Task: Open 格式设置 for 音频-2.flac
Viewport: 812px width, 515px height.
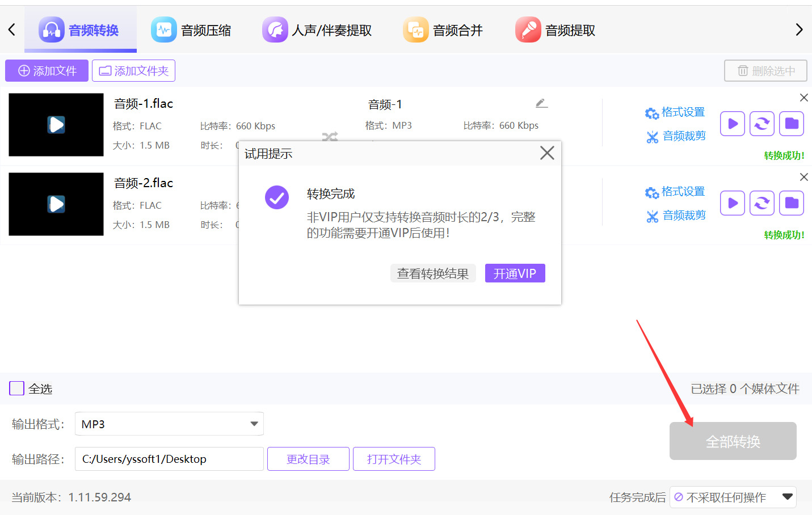Action: [675, 192]
